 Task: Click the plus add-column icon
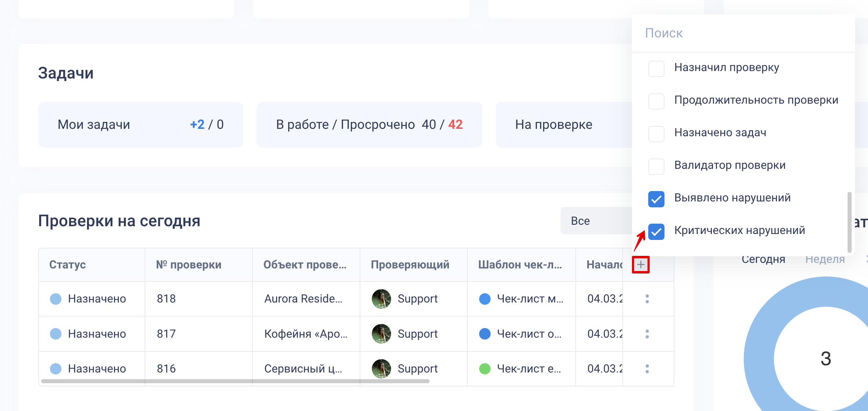[641, 264]
